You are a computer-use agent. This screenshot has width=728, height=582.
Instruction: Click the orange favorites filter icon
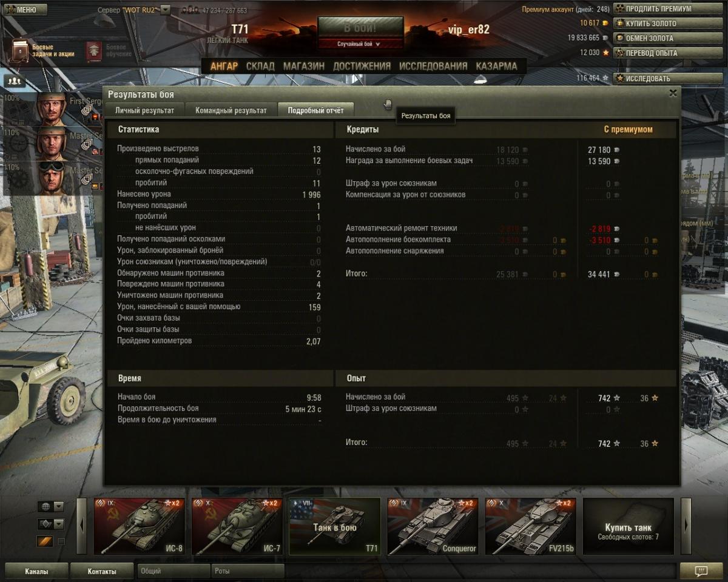pyautogui.click(x=45, y=541)
